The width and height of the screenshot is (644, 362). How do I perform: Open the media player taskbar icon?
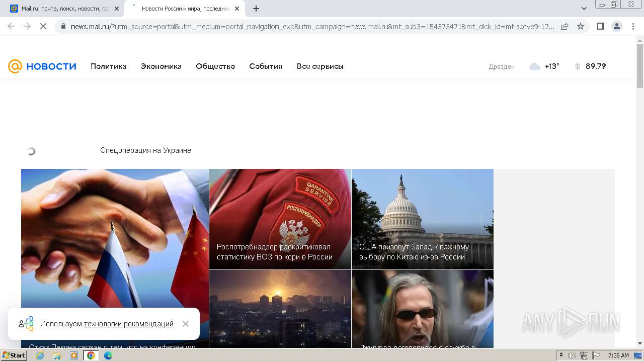click(x=74, y=355)
